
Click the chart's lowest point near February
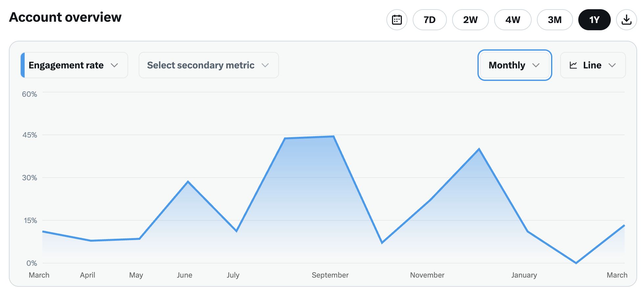[x=576, y=263]
